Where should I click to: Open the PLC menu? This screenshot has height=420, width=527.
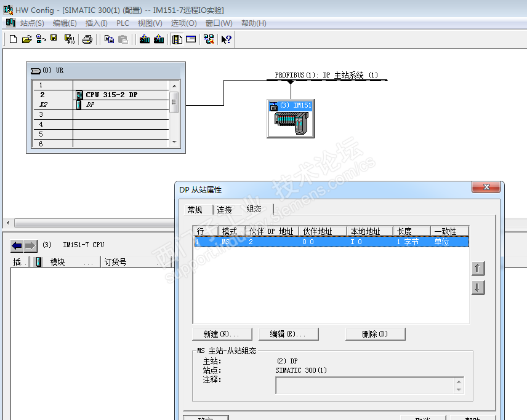(x=123, y=23)
